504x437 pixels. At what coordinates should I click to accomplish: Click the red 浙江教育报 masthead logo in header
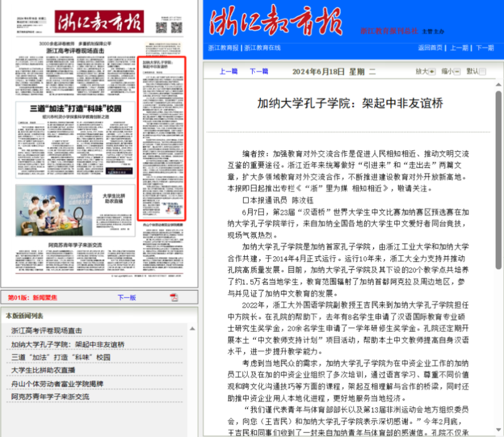tap(276, 21)
